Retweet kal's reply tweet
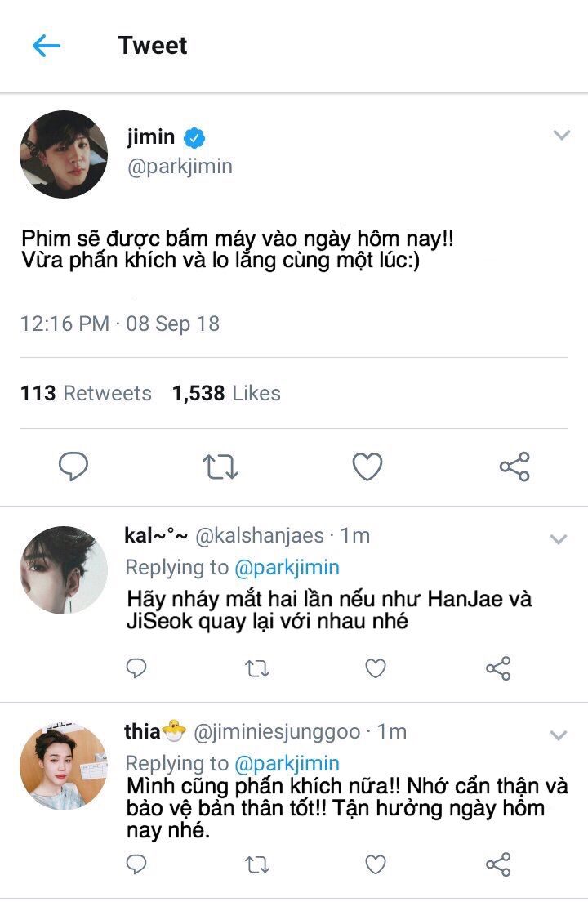Viewport: 588px width, 902px height. [257, 668]
